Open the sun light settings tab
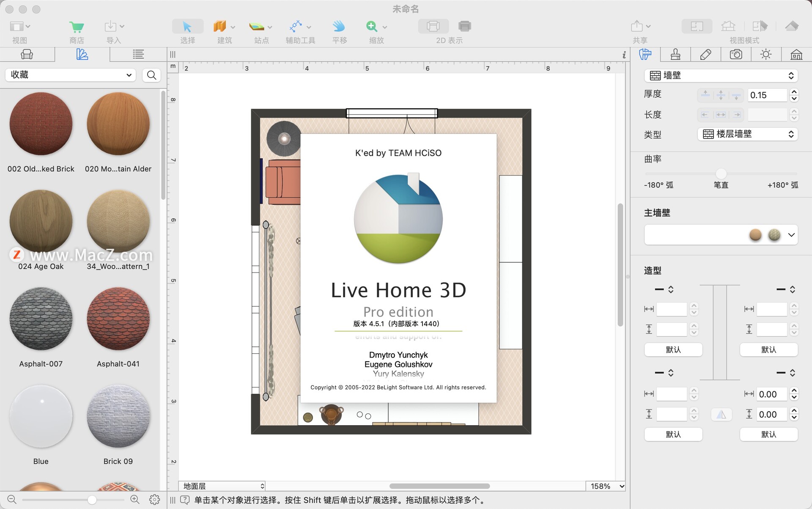Image resolution: width=812 pixels, height=509 pixels. 766,54
